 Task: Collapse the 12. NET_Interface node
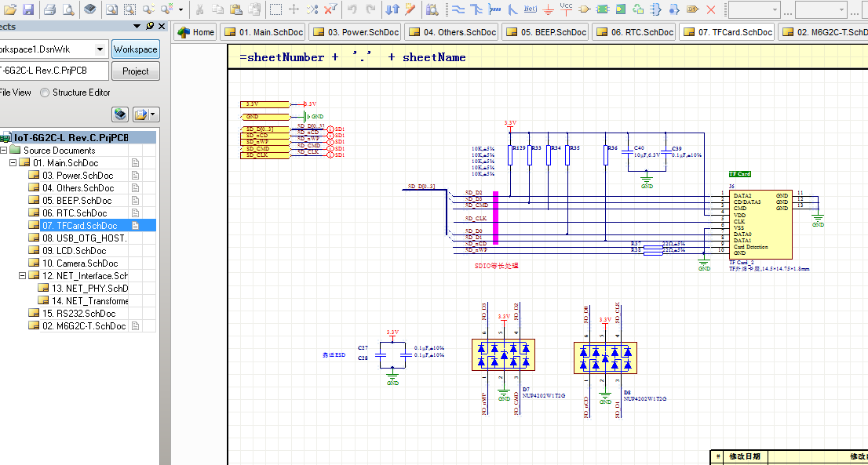click(x=22, y=275)
